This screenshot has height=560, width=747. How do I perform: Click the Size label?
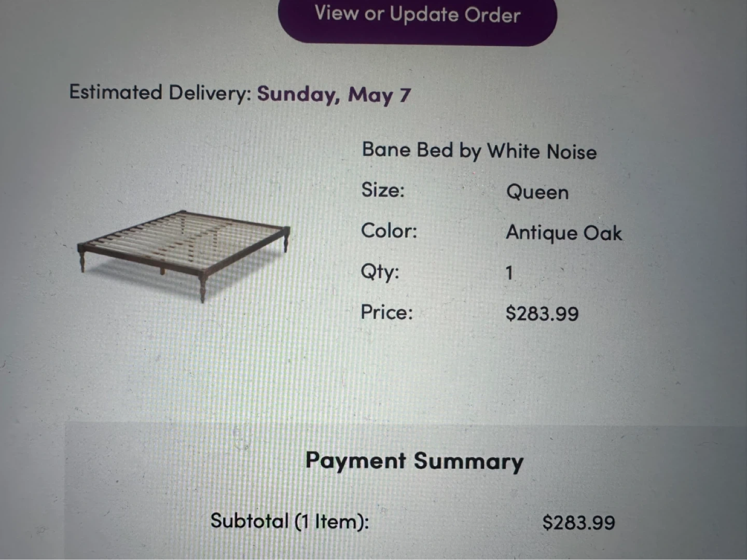(382, 190)
